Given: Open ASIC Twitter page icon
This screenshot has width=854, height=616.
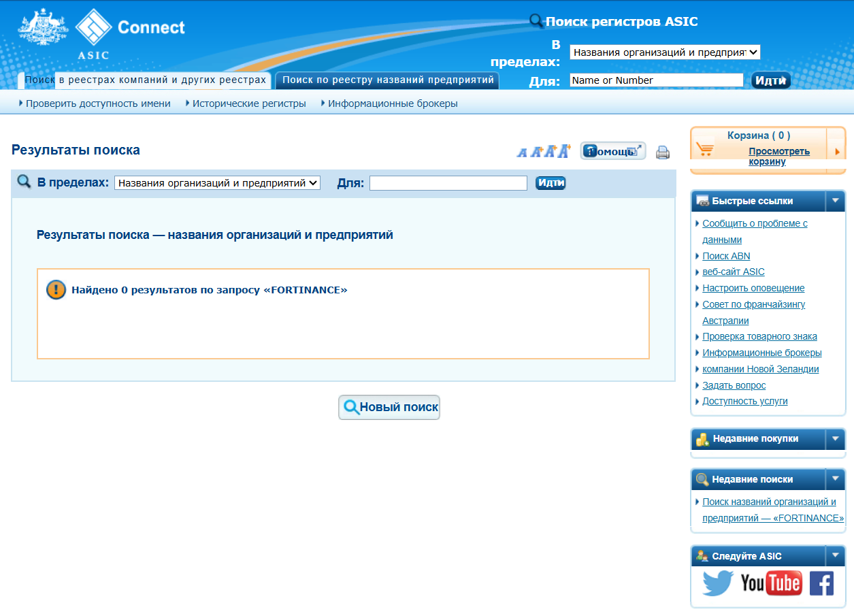Looking at the screenshot, I should coord(718,583).
